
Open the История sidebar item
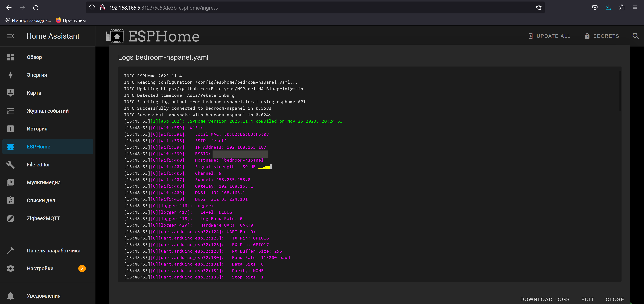coord(47,129)
